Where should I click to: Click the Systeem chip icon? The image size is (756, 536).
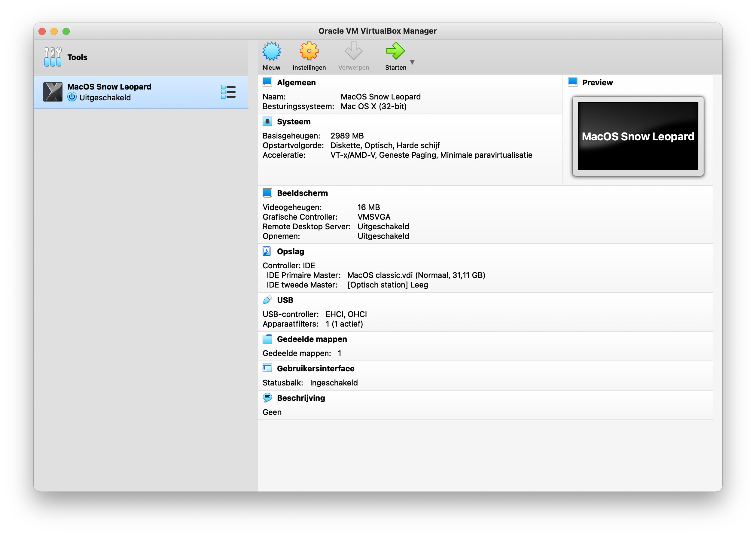pyautogui.click(x=267, y=121)
